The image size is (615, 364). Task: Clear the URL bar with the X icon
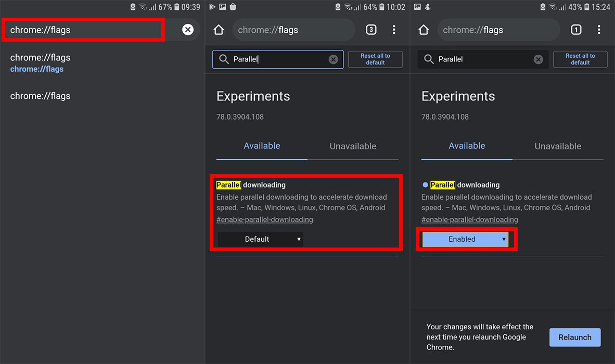click(188, 30)
